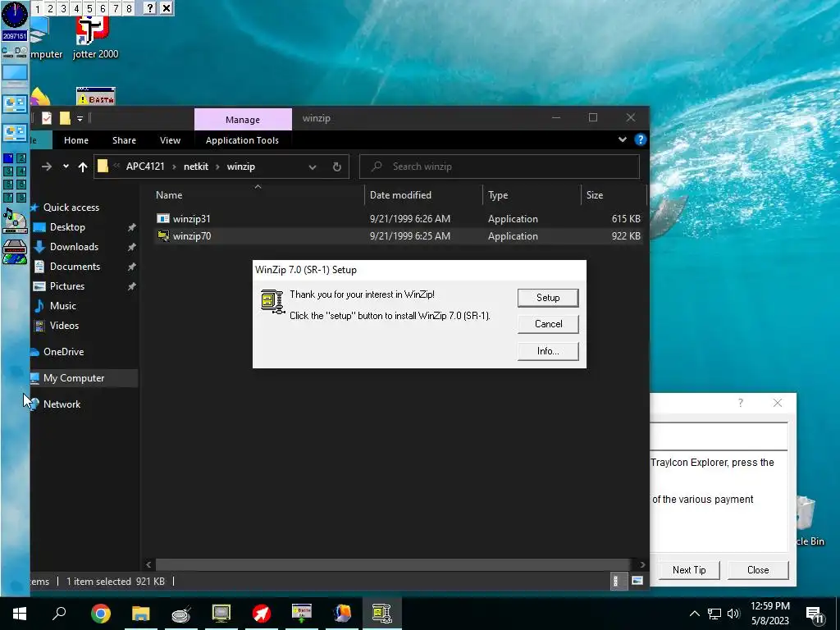The width and height of the screenshot is (840, 630).
Task: Click the analog clock in side panel
Action: (15, 15)
